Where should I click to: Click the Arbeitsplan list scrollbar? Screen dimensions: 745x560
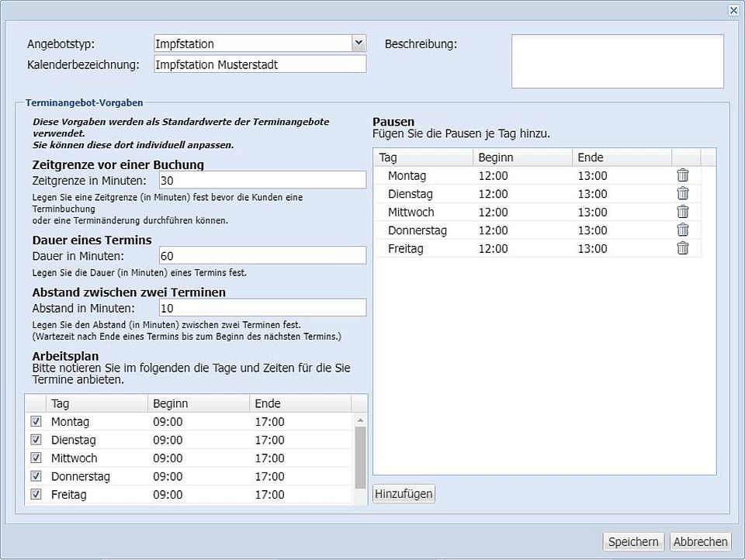point(360,458)
